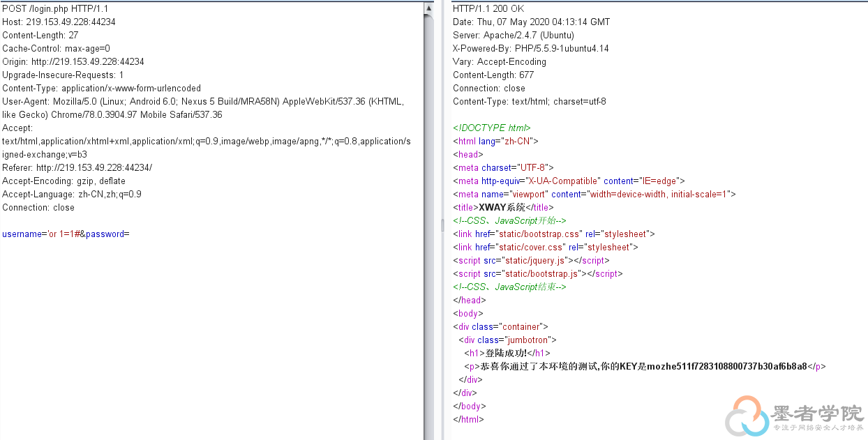
Task: Select the closing "</body>" tag
Action: click(470, 406)
